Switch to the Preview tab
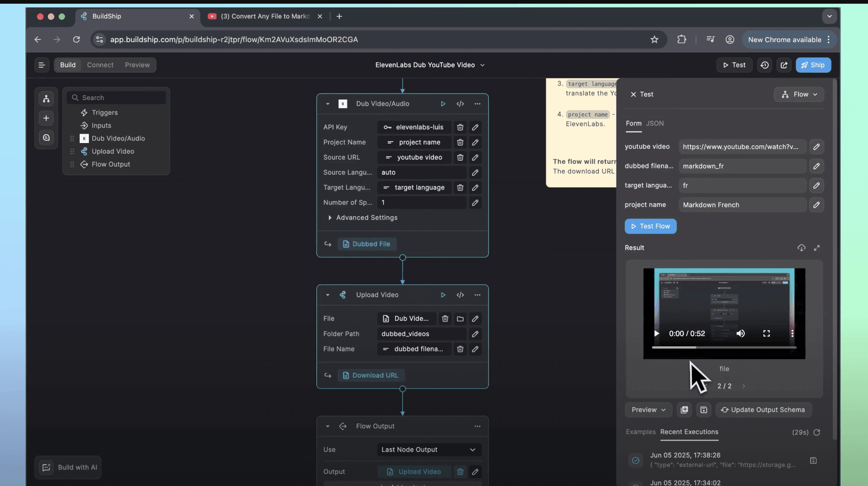The width and height of the screenshot is (868, 486). coord(137,65)
